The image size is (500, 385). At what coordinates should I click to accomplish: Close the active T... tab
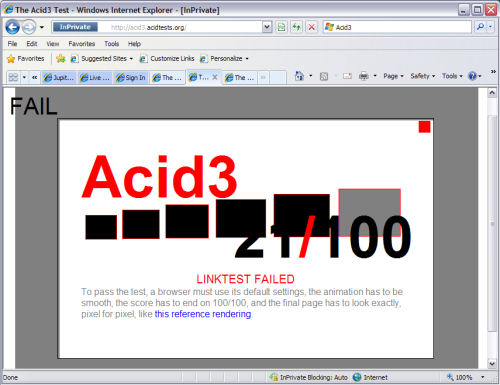pos(215,77)
